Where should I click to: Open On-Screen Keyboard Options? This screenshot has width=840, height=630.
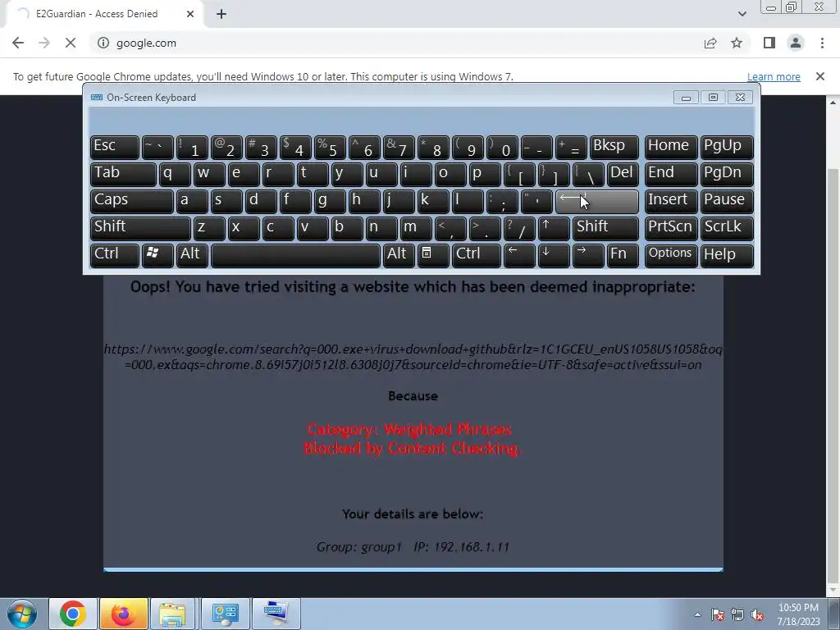tap(671, 255)
